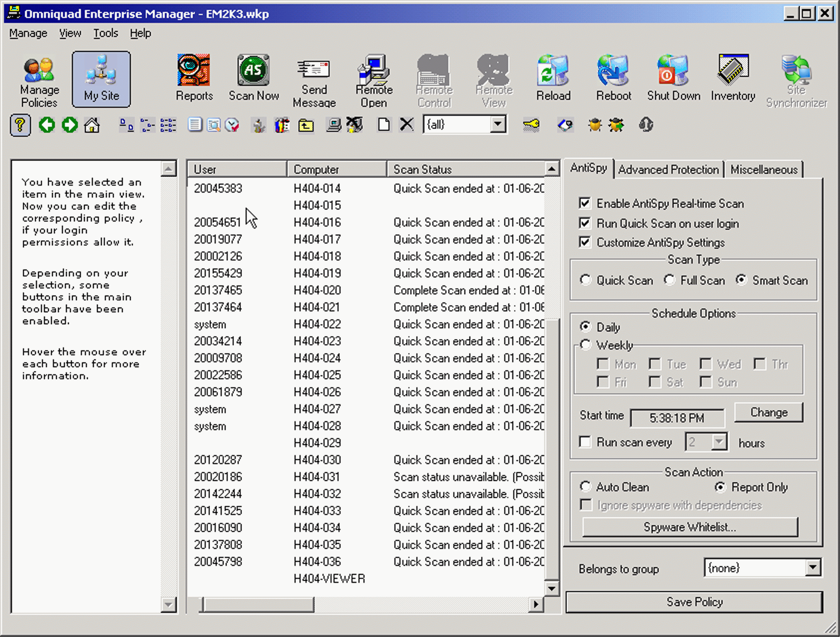
Task: Open the View menu
Action: point(70,34)
